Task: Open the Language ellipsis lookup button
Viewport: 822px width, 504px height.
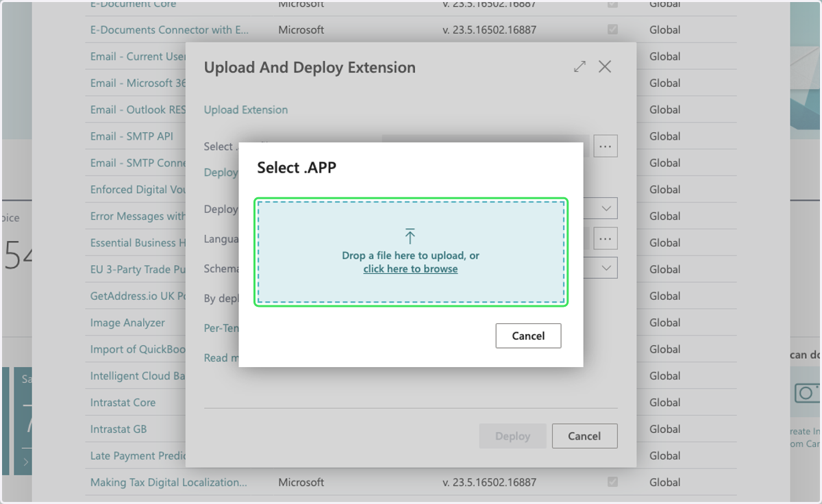Action: 606,238
